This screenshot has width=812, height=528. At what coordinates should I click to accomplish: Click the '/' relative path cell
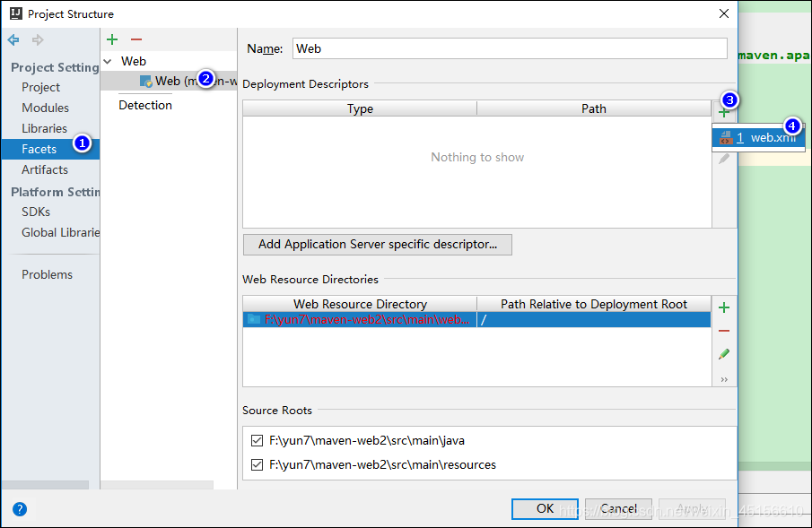(594, 319)
